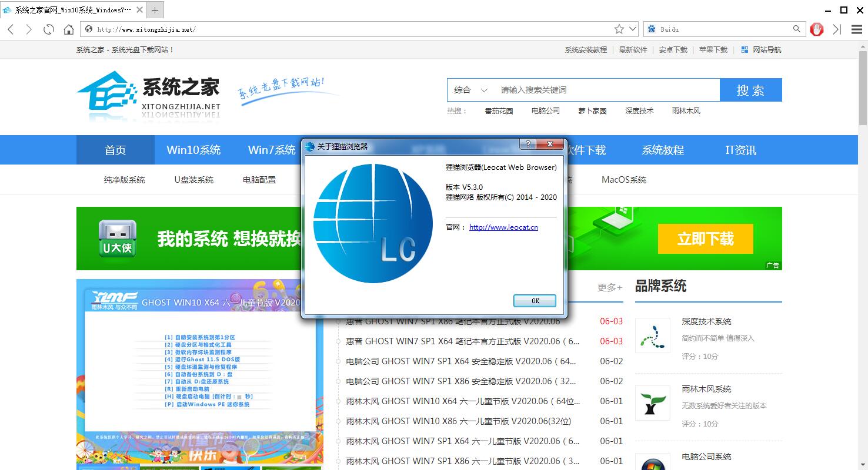Screen dimensions: 868x470
Task: Open a new tab with plus button
Action: coord(155,10)
